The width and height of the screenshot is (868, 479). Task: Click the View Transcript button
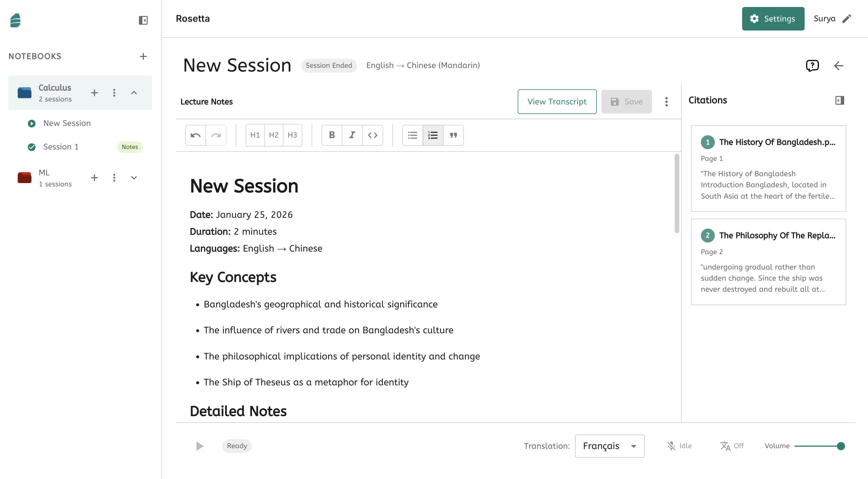point(557,101)
